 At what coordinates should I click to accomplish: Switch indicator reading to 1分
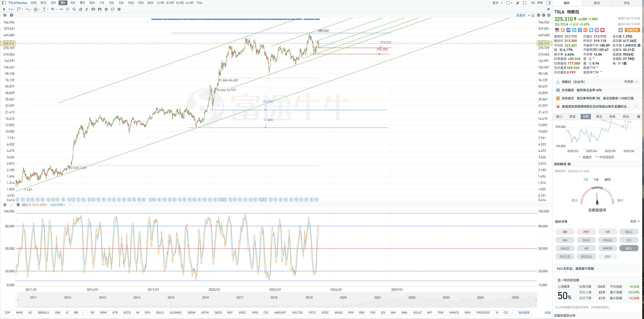pos(596,179)
